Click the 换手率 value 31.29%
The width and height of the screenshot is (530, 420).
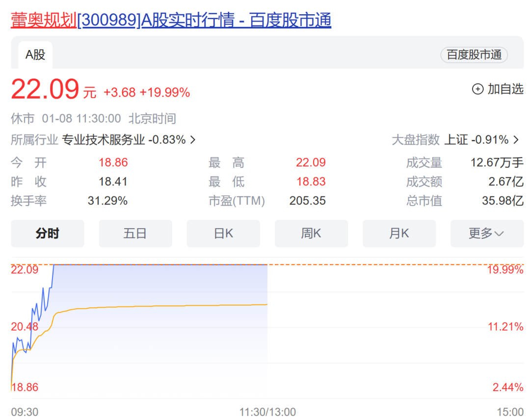[107, 201]
